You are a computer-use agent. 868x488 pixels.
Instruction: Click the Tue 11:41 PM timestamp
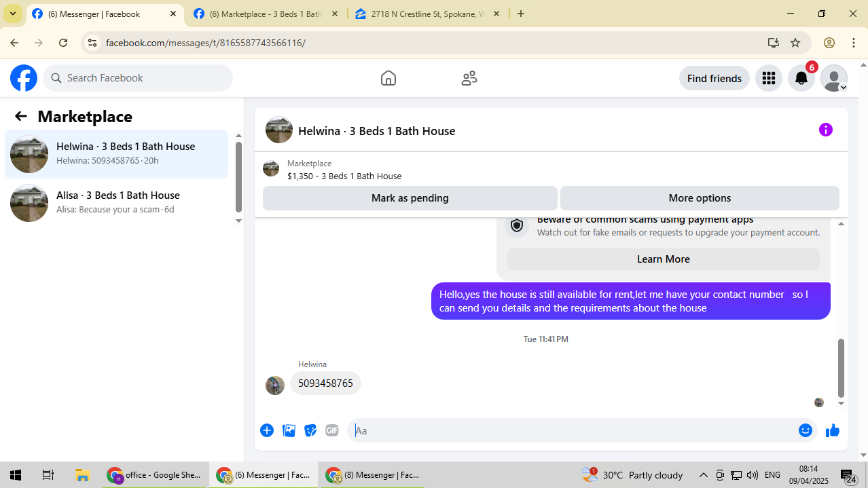tap(546, 339)
